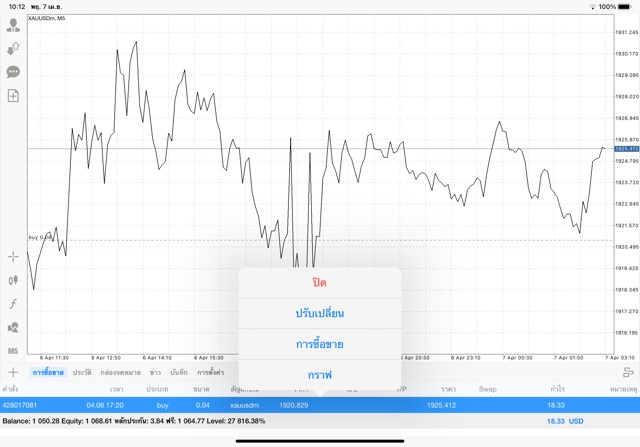This screenshot has width=640, height=447.
Task: Open the M5 timeframe selector
Action: (x=13, y=351)
